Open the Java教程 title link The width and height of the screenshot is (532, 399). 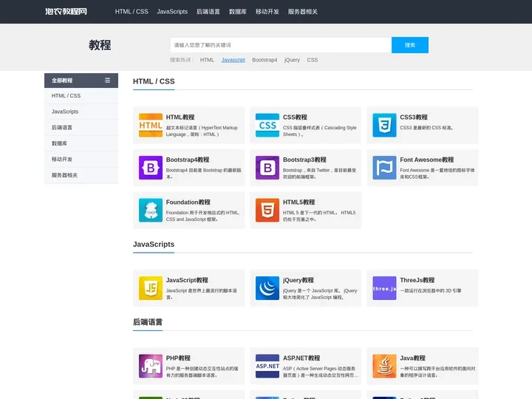[412, 358]
